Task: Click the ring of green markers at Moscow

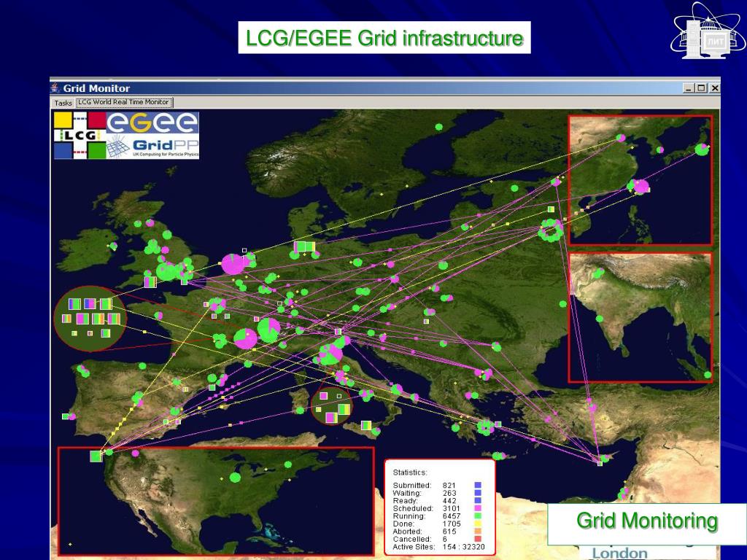Action: 551,230
